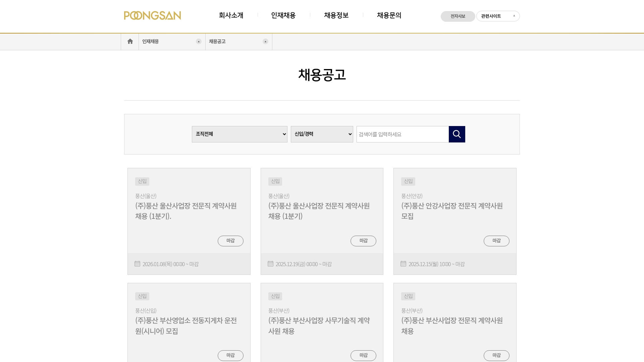Screen dimensions: 644x362
Task: Click the search keyword input field
Action: [401, 134]
